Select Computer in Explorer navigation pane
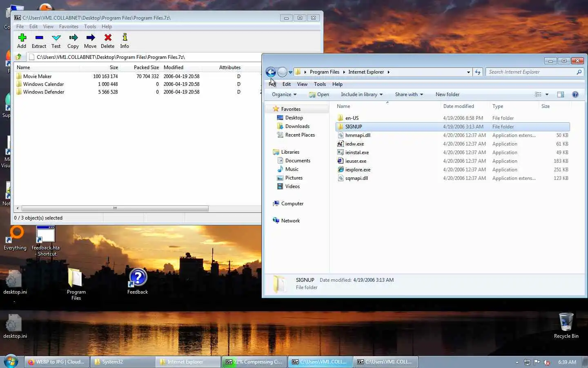 point(292,204)
